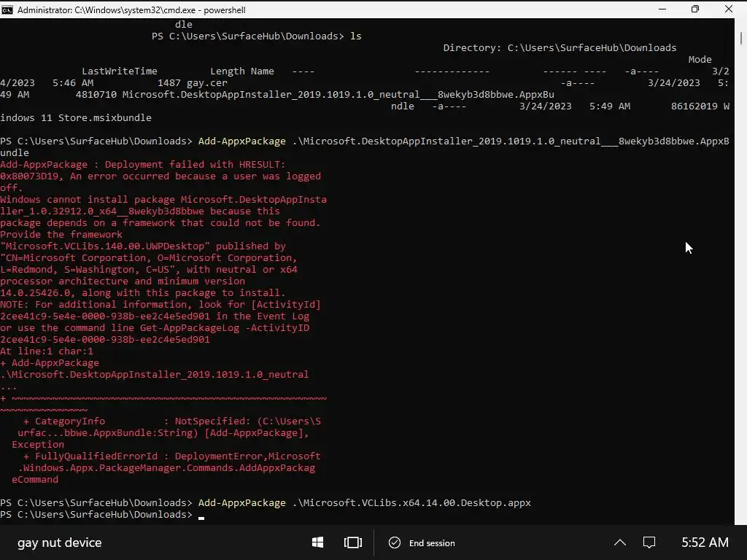Click the End session checkmark icon
The image size is (747, 560).
click(395, 542)
